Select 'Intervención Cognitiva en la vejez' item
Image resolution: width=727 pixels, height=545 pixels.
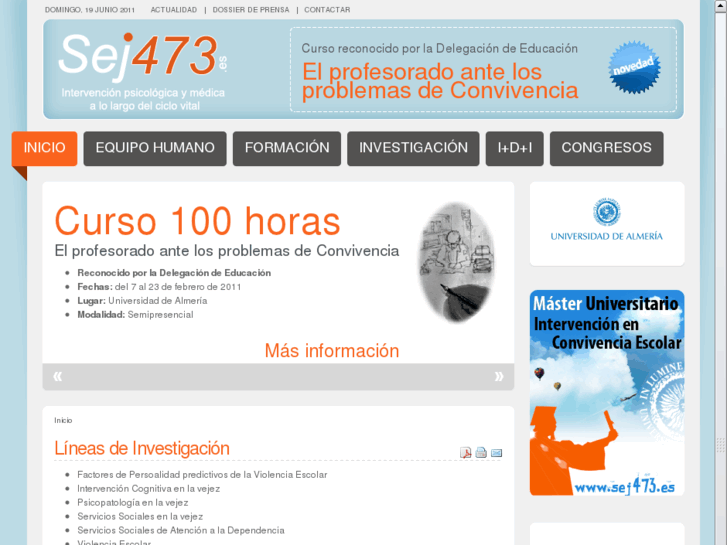click(x=148, y=488)
